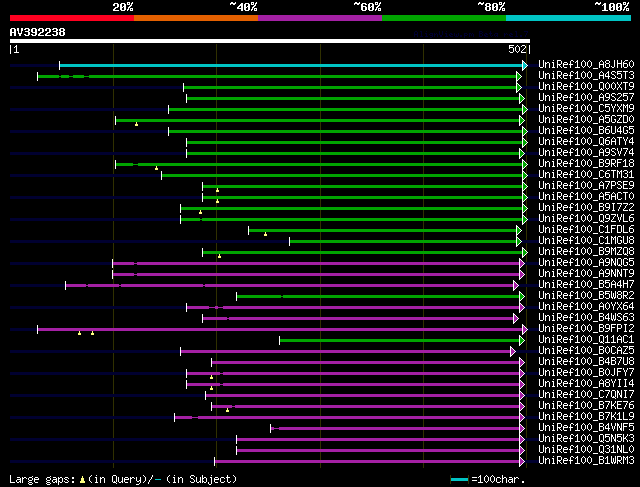Screen dimensions: 640x487
Task: Open the UniRef100_A8JH60 hit label
Action: (x=586, y=64)
